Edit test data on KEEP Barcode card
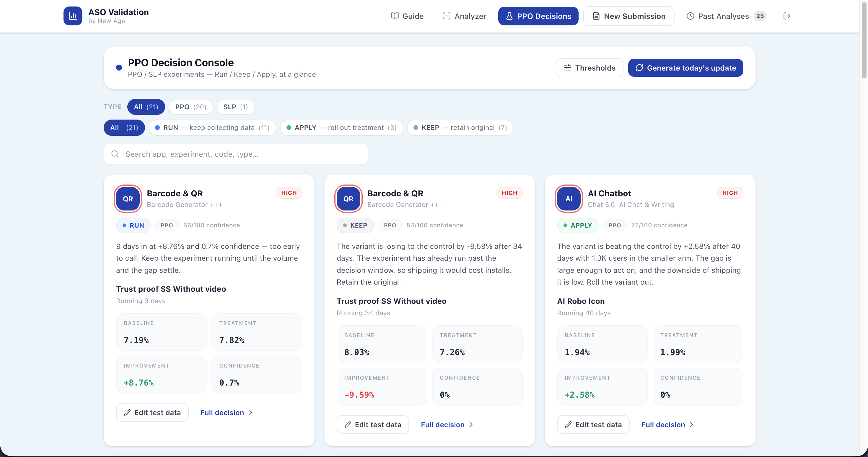The width and height of the screenshot is (868, 457). tap(373, 424)
